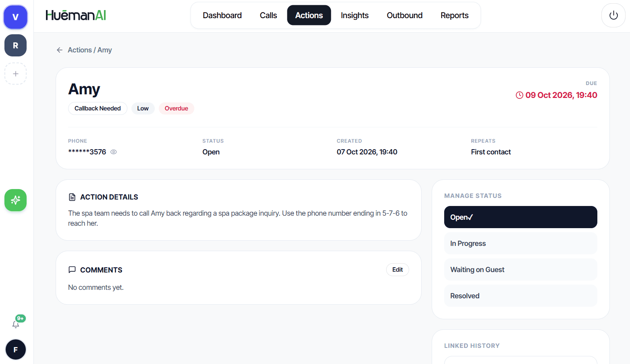Click the due date 09 Oct 2026, 19:40
Viewport: 630px width, 364px height.
(561, 95)
